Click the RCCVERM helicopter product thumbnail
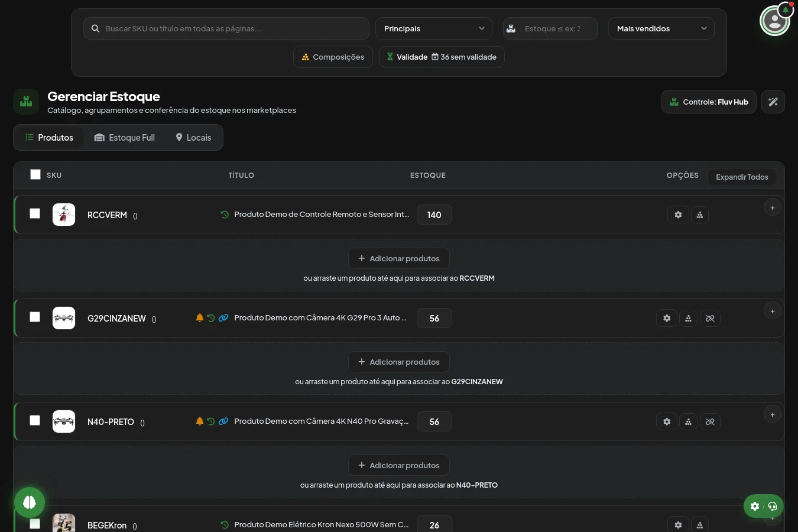Image resolution: width=798 pixels, height=532 pixels. (x=64, y=215)
